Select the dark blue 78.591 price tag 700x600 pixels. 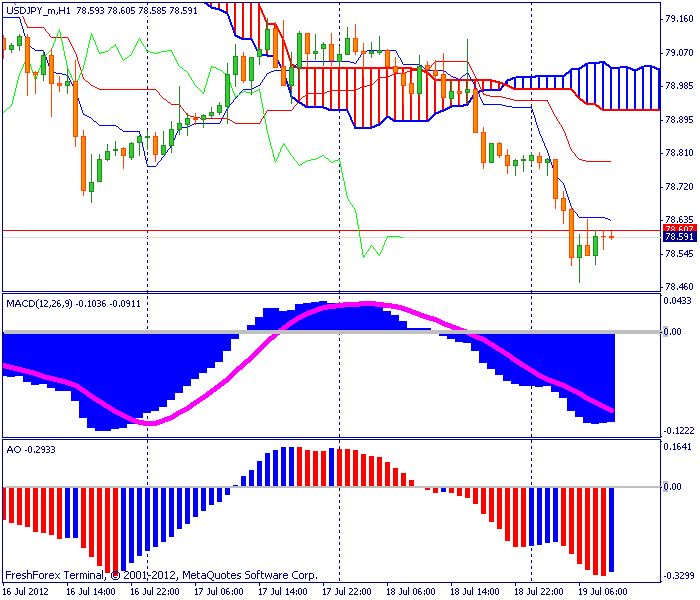pos(679,237)
